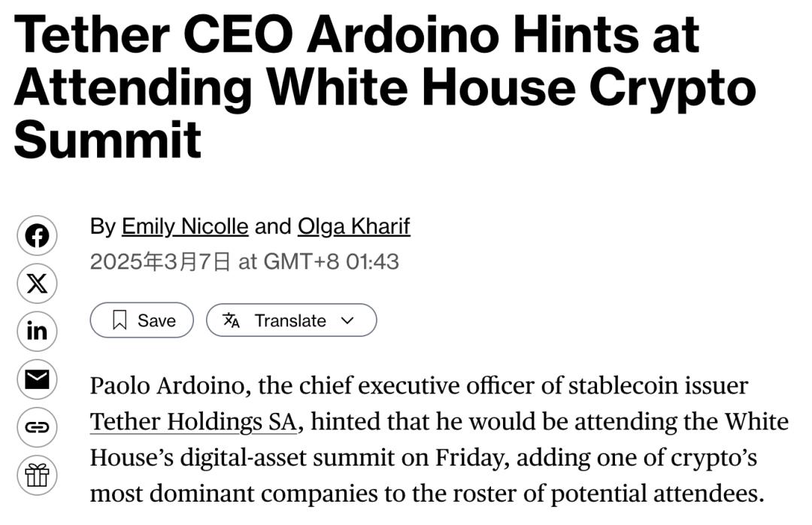
Task: Click the 'GMT+8 01:43' time text
Action: click(332, 261)
